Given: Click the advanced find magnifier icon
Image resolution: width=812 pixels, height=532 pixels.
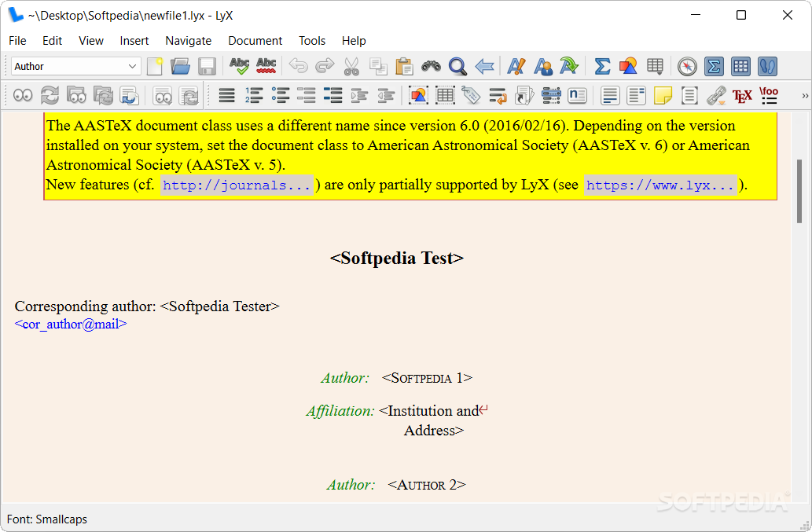Looking at the screenshot, I should 457,66.
